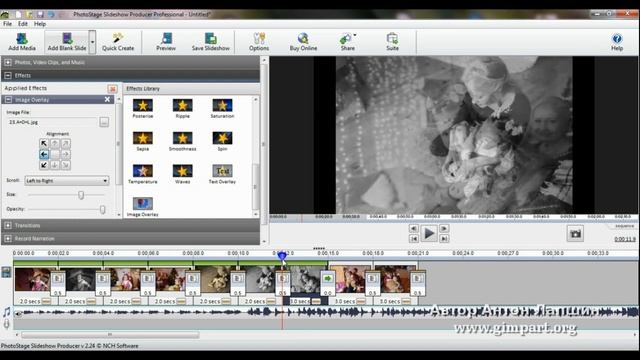Set overlay alignment to bottom-left
Viewport: 640px width, 360px height.
(x=44, y=165)
